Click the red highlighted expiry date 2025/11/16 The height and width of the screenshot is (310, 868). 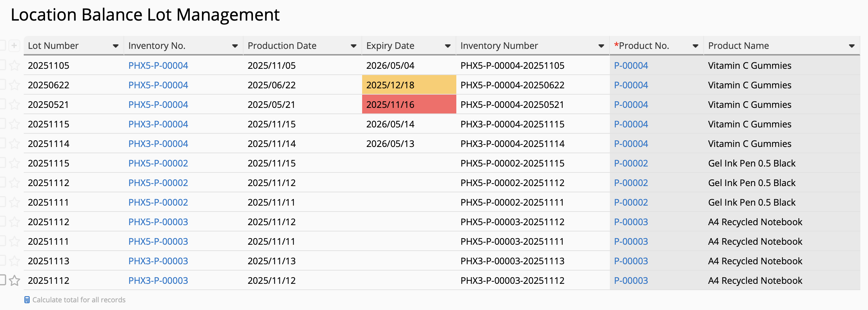pyautogui.click(x=409, y=104)
